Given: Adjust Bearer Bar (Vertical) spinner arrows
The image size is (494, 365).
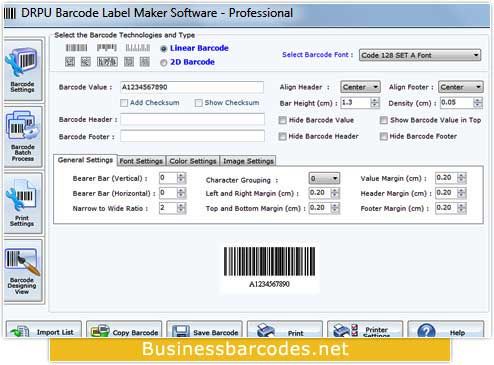Looking at the screenshot, I should 181,178.
